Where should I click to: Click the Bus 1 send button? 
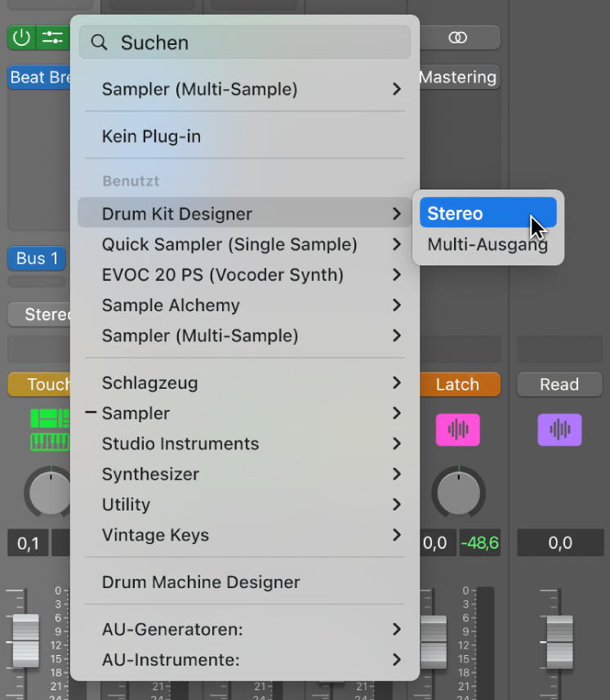[x=35, y=258]
